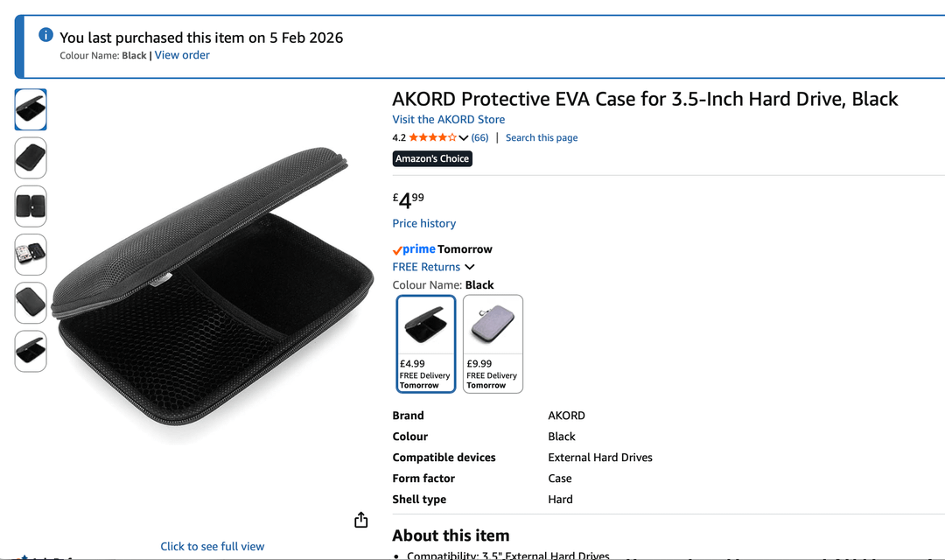Click the share icon below product image
This screenshot has height=560, width=945.
pos(361,521)
